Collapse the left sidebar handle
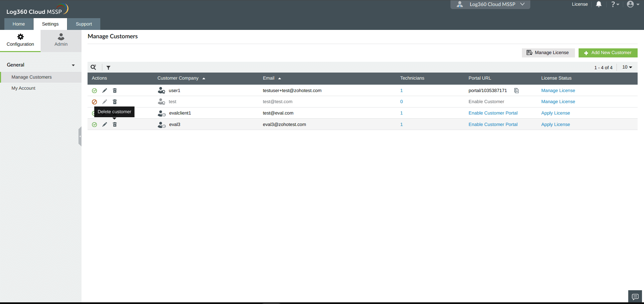Image resolution: width=644 pixels, height=304 pixels. [80, 136]
